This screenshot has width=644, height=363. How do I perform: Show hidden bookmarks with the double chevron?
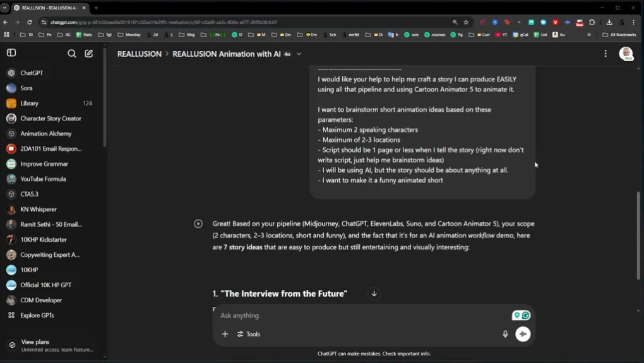(x=589, y=35)
